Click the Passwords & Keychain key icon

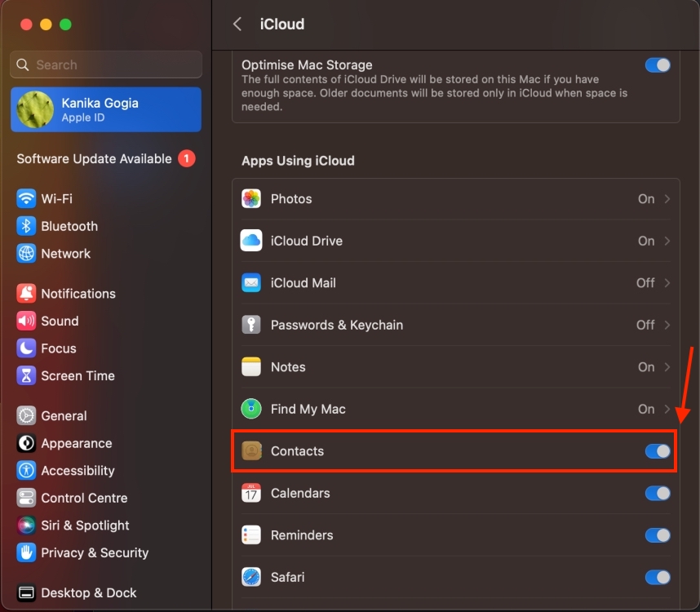251,325
